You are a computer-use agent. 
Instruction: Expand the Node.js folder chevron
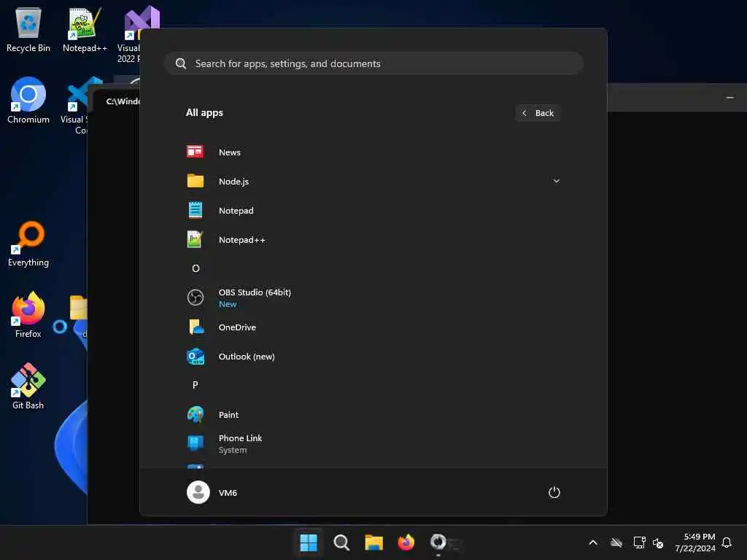click(x=556, y=181)
